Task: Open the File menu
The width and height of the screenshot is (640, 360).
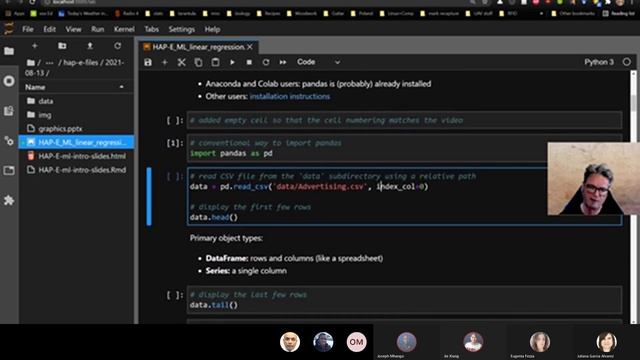Action: [x=28, y=29]
